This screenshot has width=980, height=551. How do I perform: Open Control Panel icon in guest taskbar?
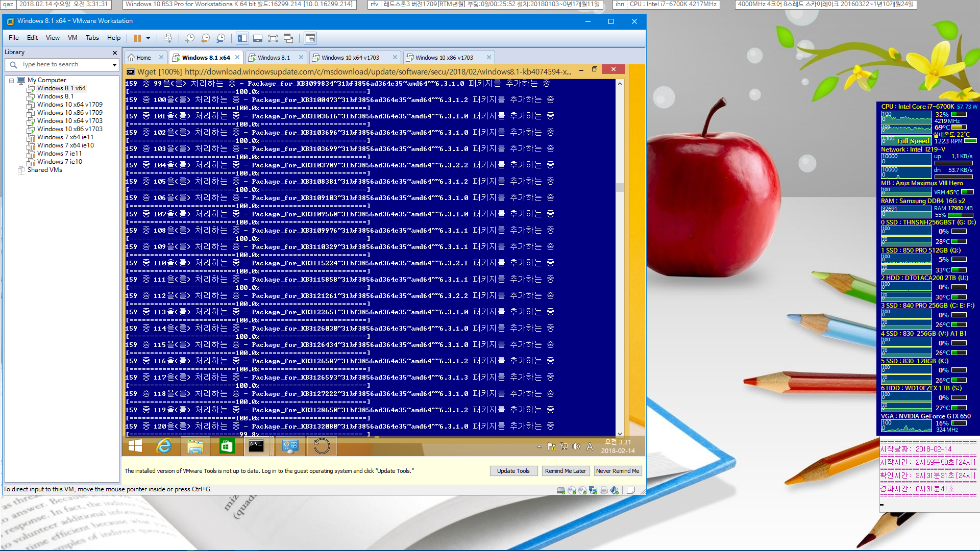pyautogui.click(x=290, y=446)
